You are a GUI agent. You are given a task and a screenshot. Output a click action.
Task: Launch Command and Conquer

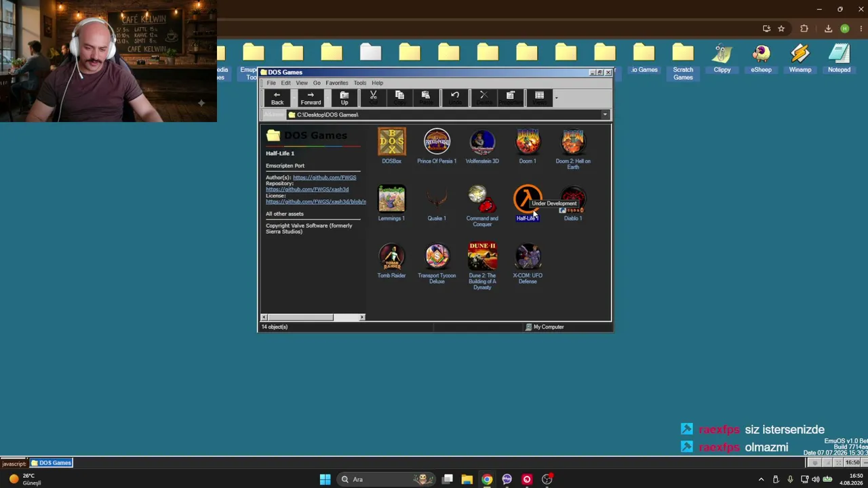[x=482, y=199]
